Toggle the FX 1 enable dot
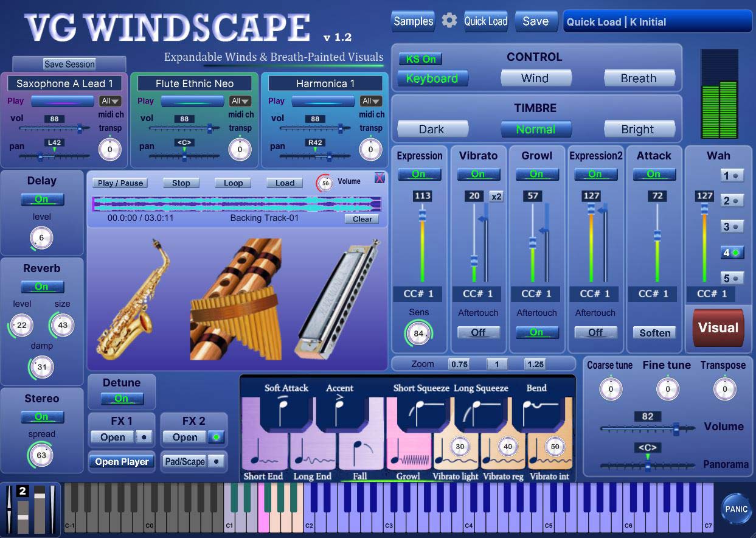Viewport: 756px width, 538px height. pyautogui.click(x=144, y=437)
